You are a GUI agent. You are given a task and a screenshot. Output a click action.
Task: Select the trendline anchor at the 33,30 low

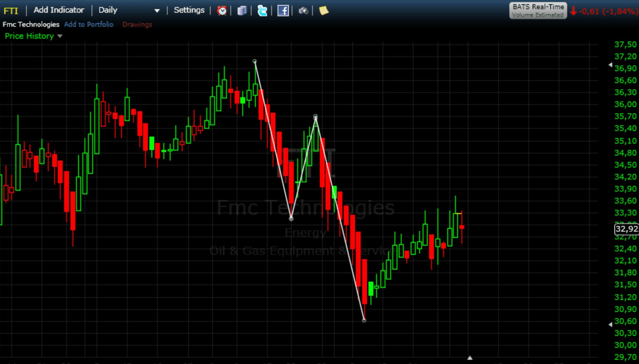pos(291,219)
